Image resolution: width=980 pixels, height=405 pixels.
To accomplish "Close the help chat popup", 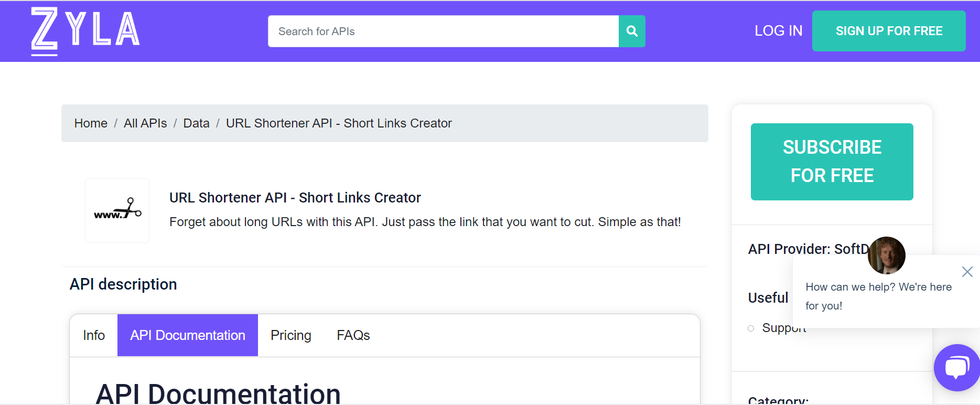I will 967,271.
